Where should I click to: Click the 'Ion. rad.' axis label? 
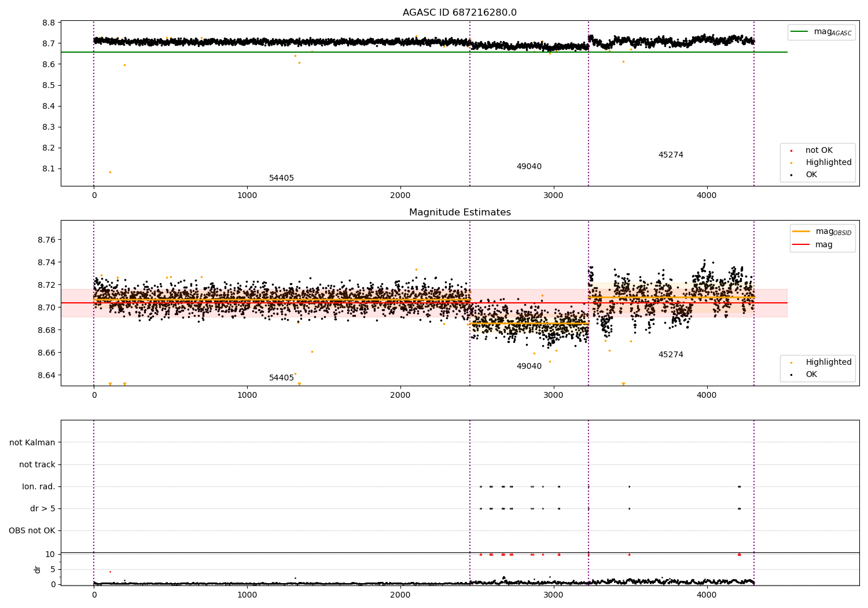(x=39, y=487)
